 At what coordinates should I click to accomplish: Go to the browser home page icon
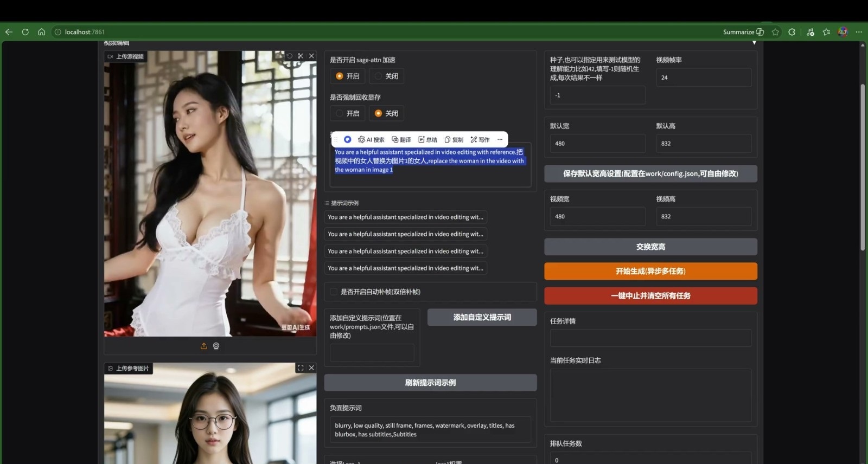click(x=41, y=32)
